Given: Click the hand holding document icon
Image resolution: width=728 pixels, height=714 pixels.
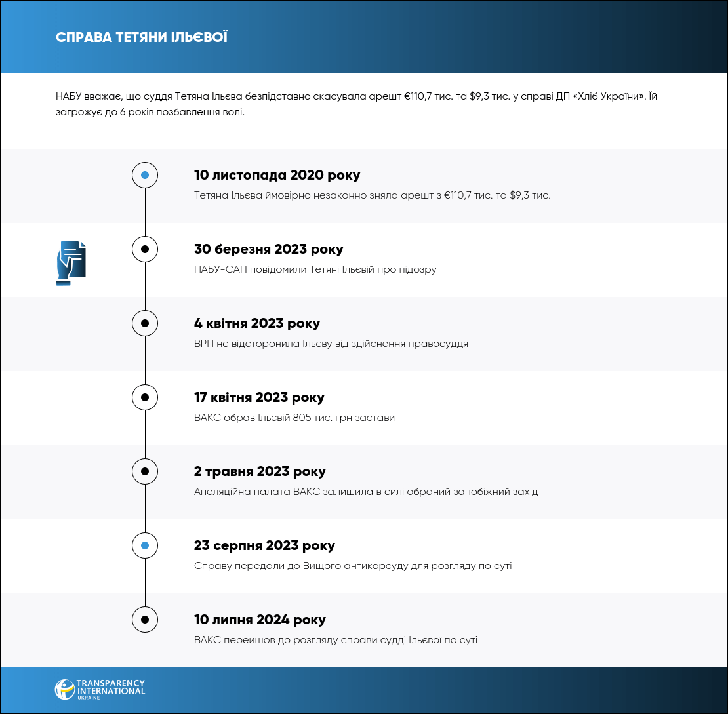Looking at the screenshot, I should (71, 263).
